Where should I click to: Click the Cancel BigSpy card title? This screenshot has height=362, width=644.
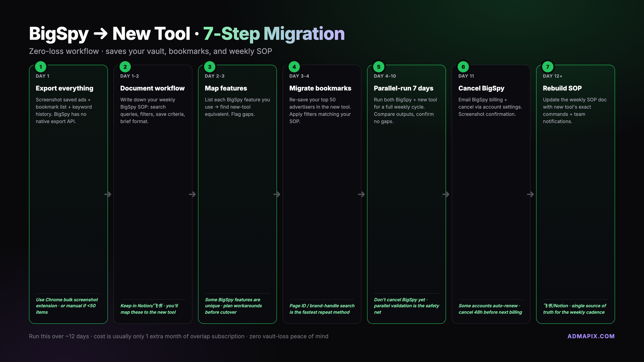click(x=481, y=88)
